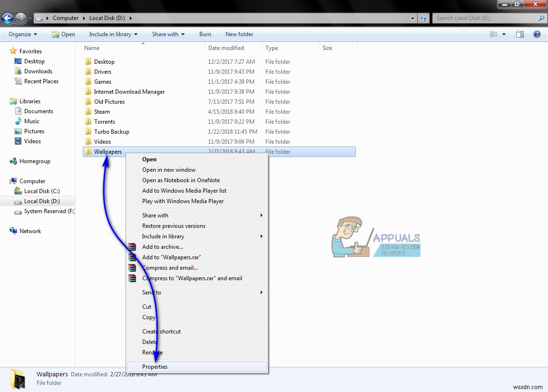Open Downloads in Favorites
The image size is (548, 392).
(x=38, y=71)
